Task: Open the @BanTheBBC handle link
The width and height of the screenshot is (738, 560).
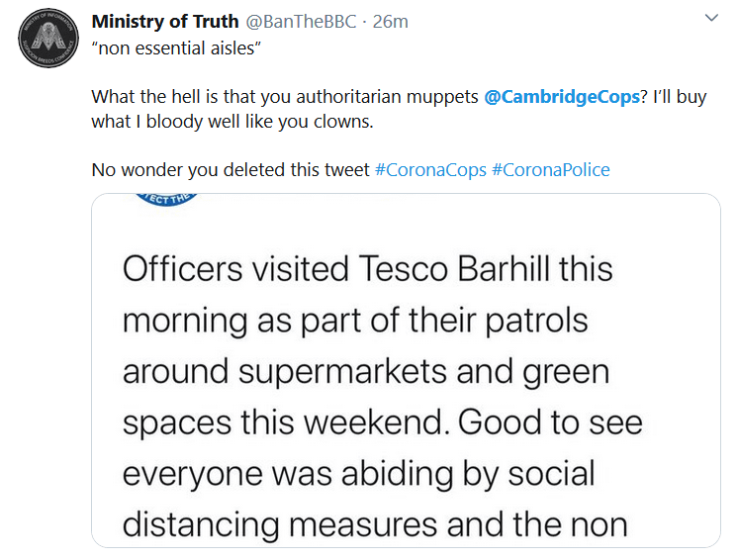Action: point(301,21)
